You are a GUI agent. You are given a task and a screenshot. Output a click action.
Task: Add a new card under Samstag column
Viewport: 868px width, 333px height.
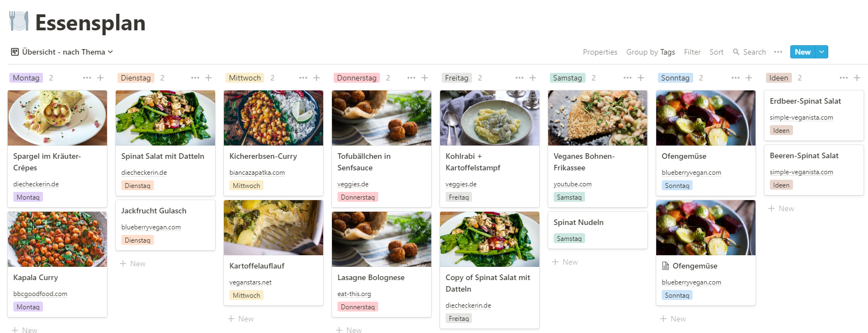[x=565, y=262]
